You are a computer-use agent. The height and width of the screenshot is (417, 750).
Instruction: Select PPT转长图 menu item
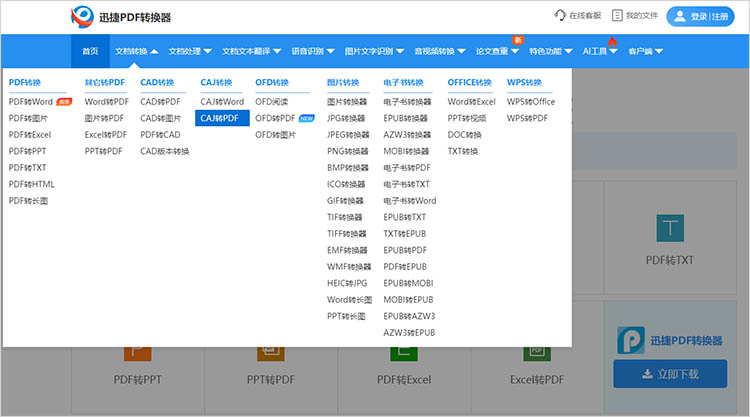(x=346, y=316)
